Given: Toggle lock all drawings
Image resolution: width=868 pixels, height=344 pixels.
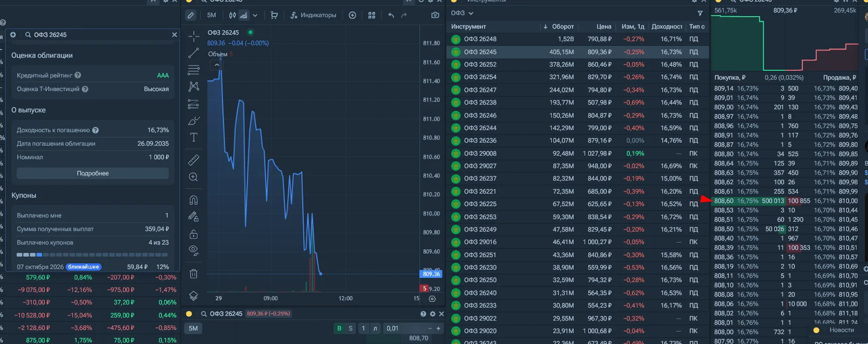Looking at the screenshot, I should (194, 234).
